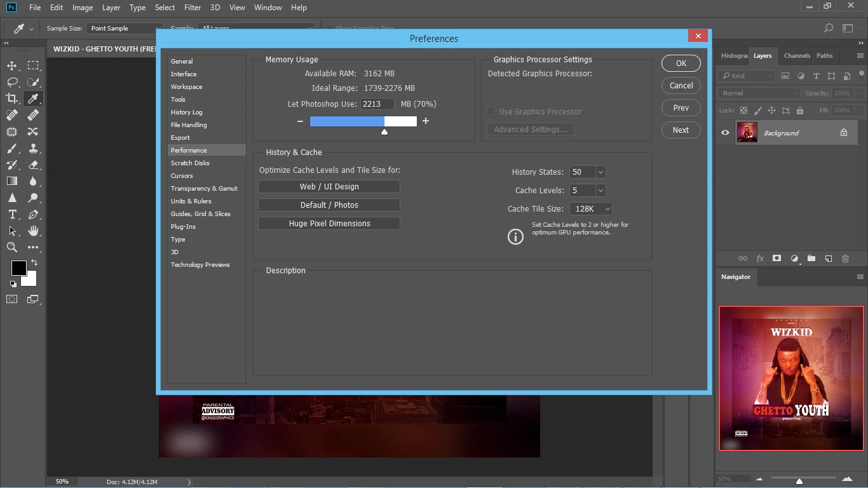Select the Zoom magnifier tool
Image resolution: width=868 pixels, height=488 pixels.
[x=12, y=247]
